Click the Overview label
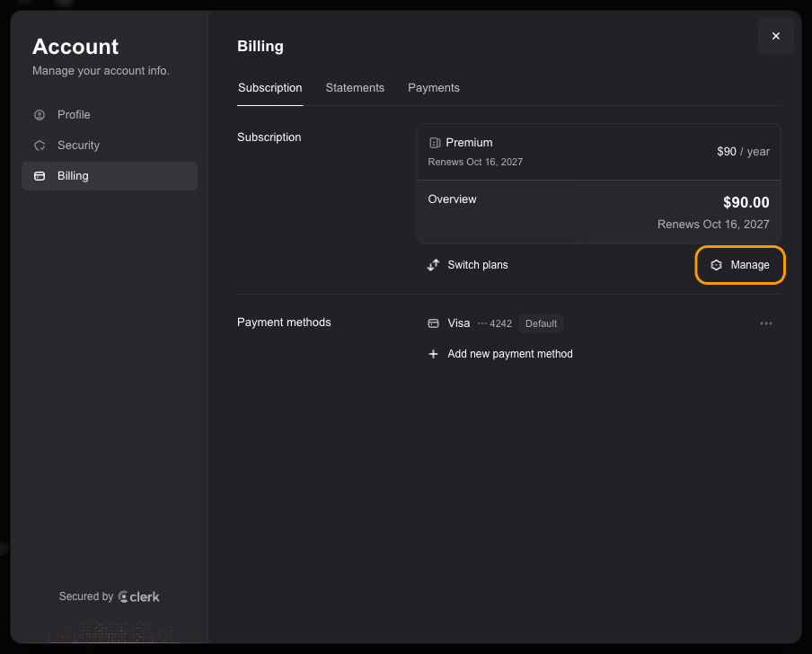 [452, 199]
